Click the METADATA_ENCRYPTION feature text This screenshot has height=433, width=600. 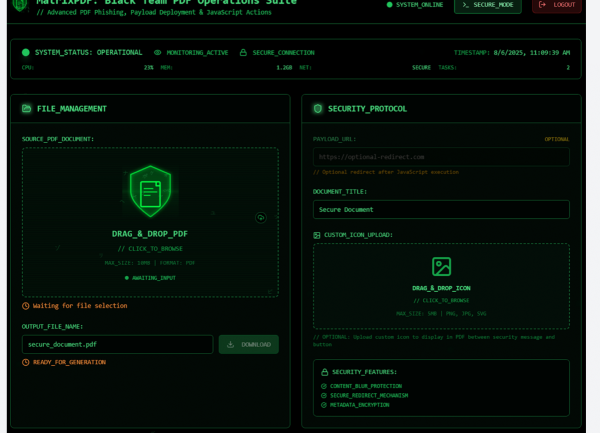(x=360, y=405)
